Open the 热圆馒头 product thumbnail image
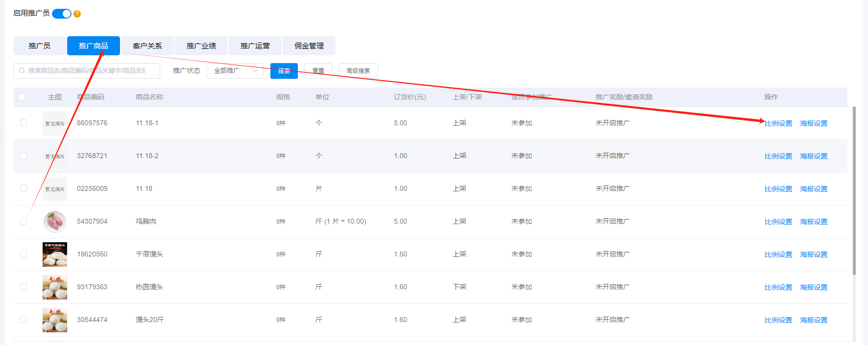The width and height of the screenshot is (868, 345). click(54, 287)
